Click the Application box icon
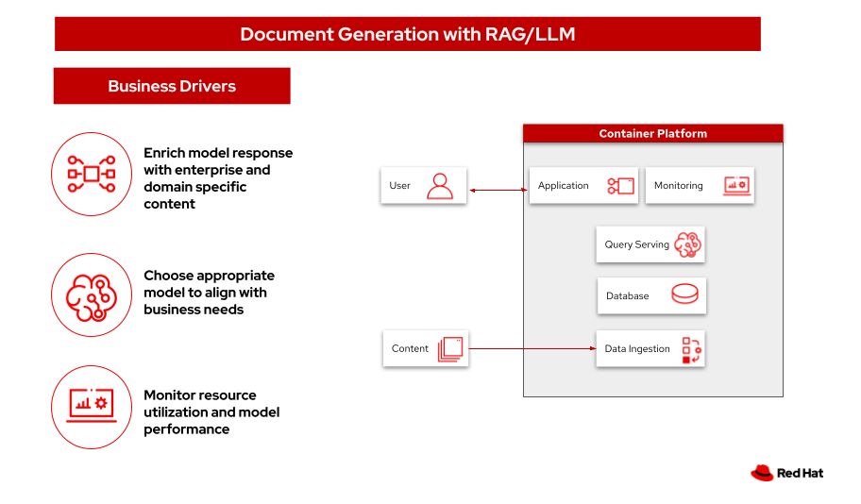The image size is (861, 504). click(x=621, y=186)
